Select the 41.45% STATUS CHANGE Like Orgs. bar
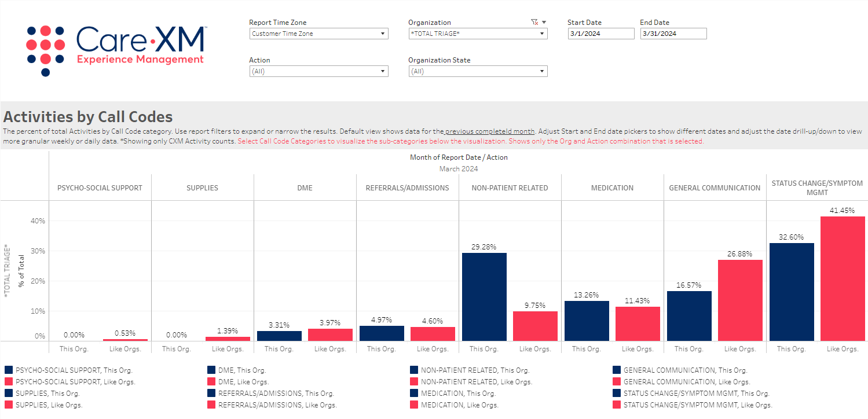Image resolution: width=868 pixels, height=419 pixels. [x=842, y=278]
